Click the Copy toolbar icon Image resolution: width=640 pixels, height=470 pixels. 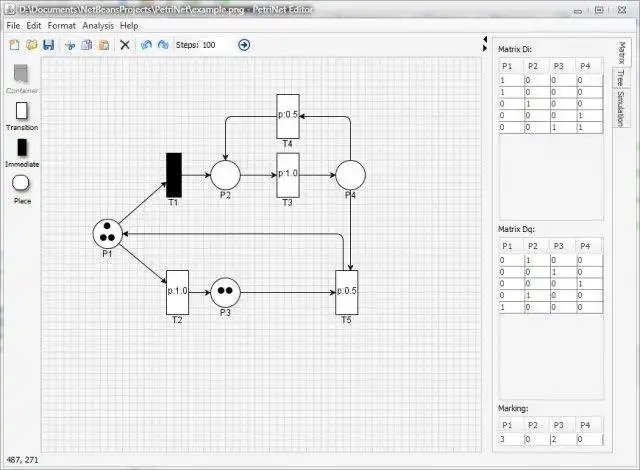87,45
